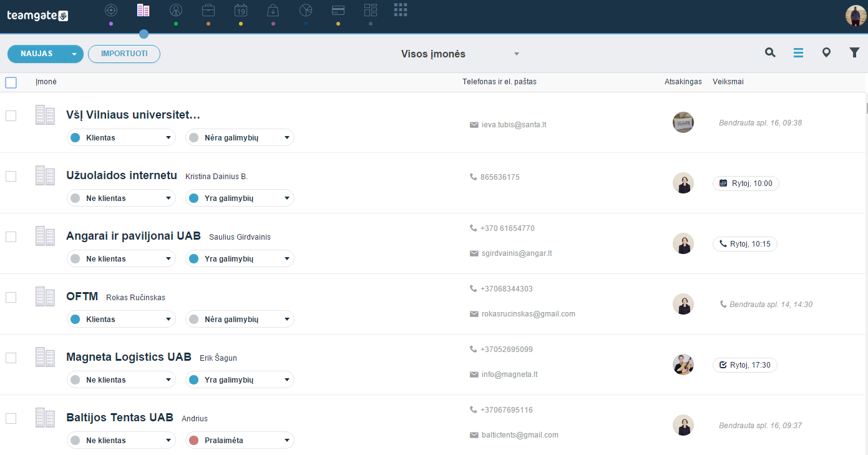Expand the NAUJAS button dropdown arrow
868x455 pixels.
pos(75,54)
